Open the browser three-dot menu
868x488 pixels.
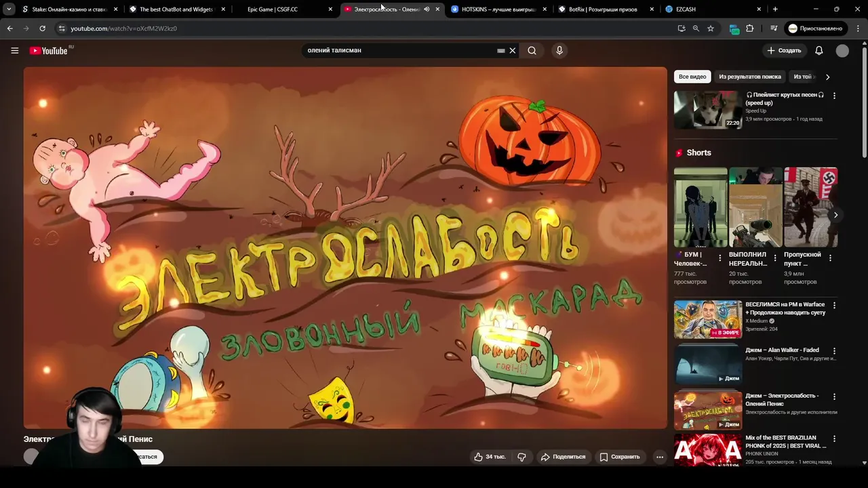[859, 28]
